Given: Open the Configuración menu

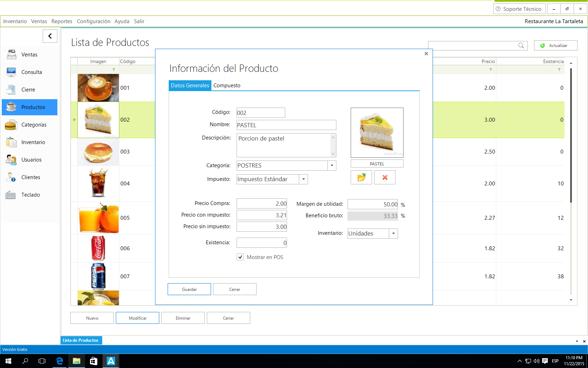Looking at the screenshot, I should click(93, 21).
